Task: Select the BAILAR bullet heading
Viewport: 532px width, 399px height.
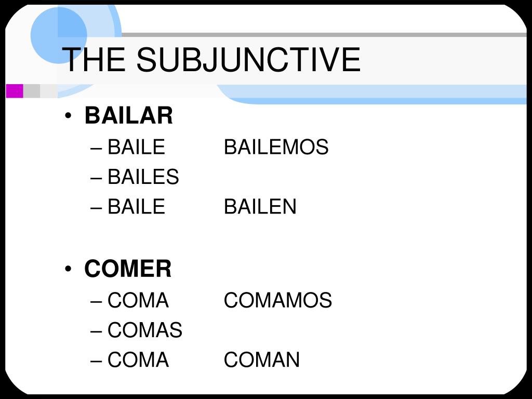Action: pyautogui.click(x=129, y=115)
